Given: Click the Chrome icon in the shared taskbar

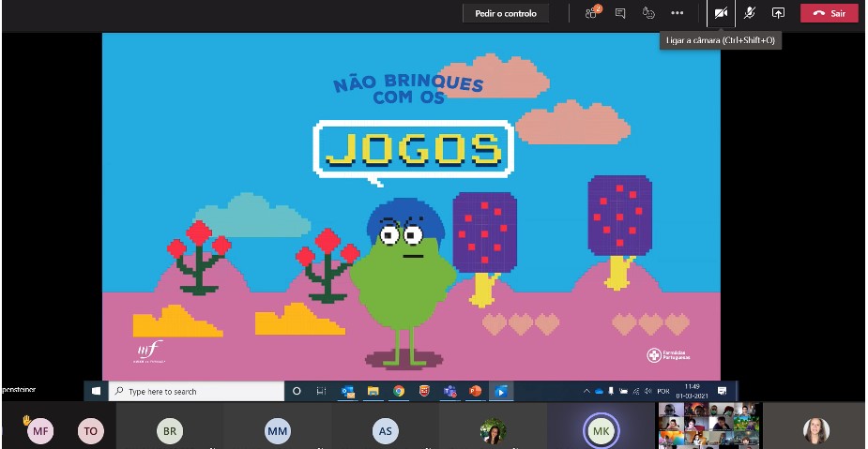Looking at the screenshot, I should click(399, 391).
